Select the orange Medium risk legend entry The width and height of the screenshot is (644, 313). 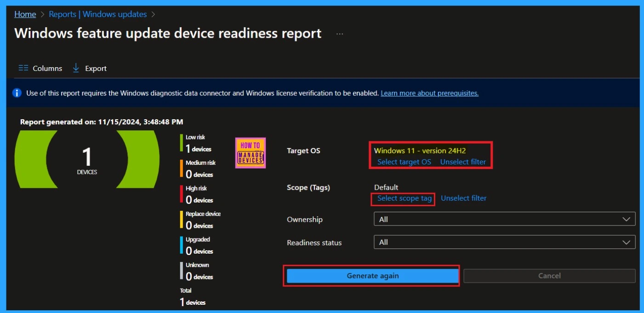[x=198, y=169]
